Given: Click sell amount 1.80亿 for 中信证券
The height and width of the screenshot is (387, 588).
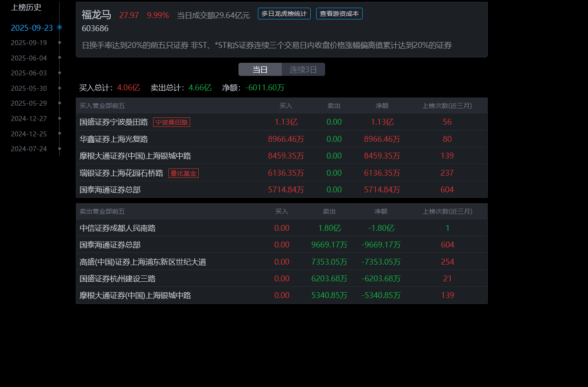Looking at the screenshot, I should point(329,228).
